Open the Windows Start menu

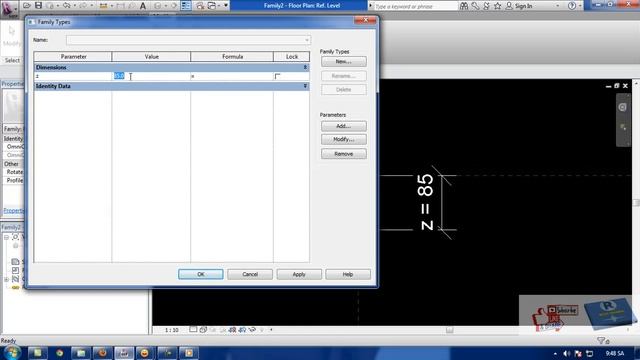pos(11,353)
